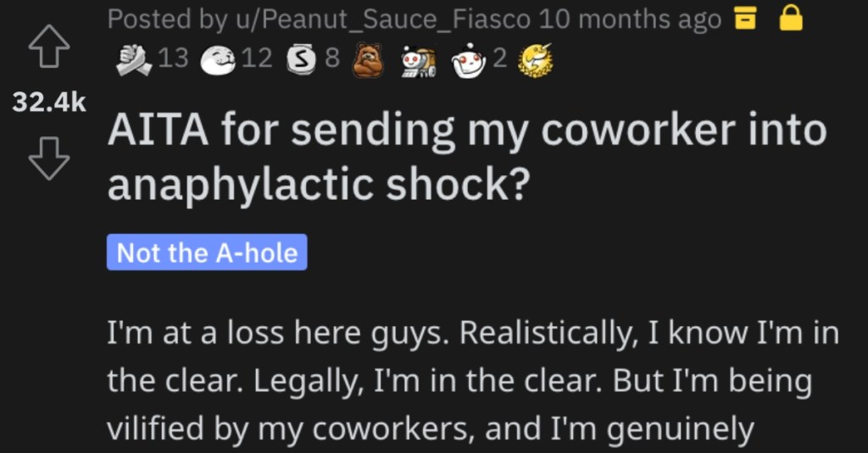Downvote the AITA post
The height and width of the screenshot is (453, 868).
coord(49,158)
